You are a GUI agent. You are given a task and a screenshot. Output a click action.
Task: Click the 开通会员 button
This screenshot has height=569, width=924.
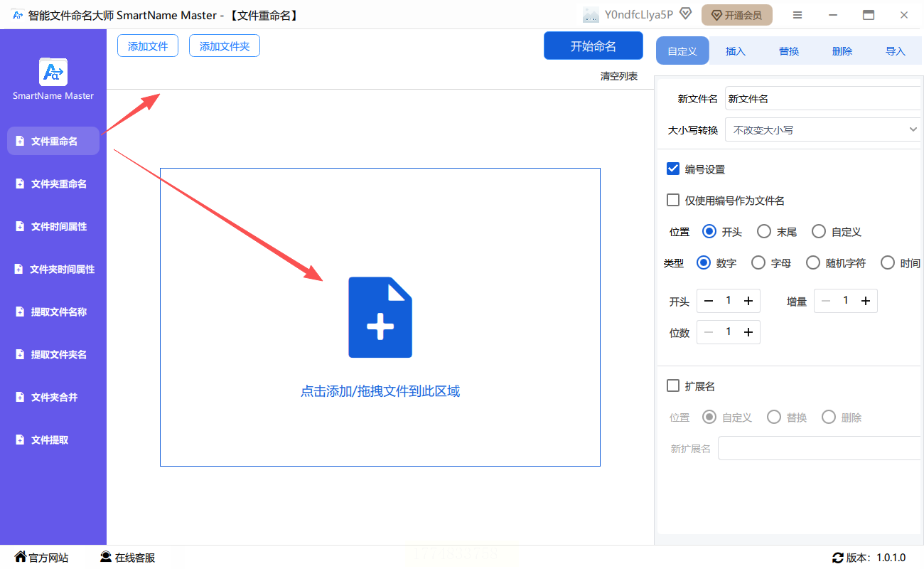(x=736, y=15)
